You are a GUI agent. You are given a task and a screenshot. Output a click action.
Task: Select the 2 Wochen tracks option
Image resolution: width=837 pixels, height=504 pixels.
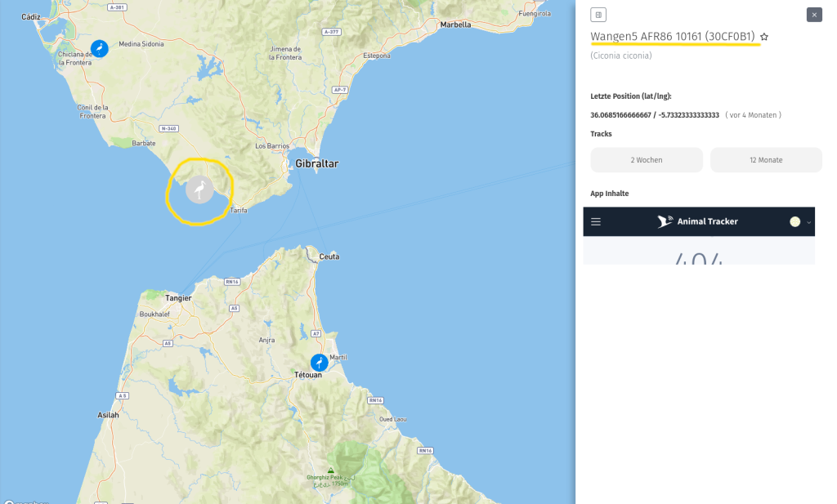647,159
